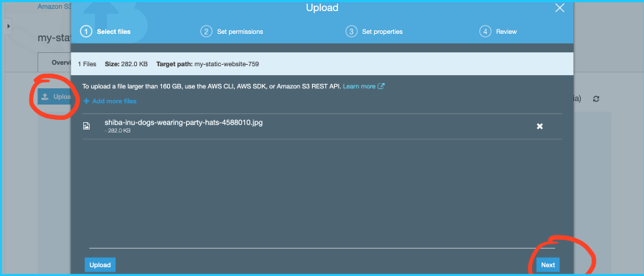Click the image file icon beside shiba-inu file
Viewport: 644px width, 276px height.
pyautogui.click(x=86, y=126)
